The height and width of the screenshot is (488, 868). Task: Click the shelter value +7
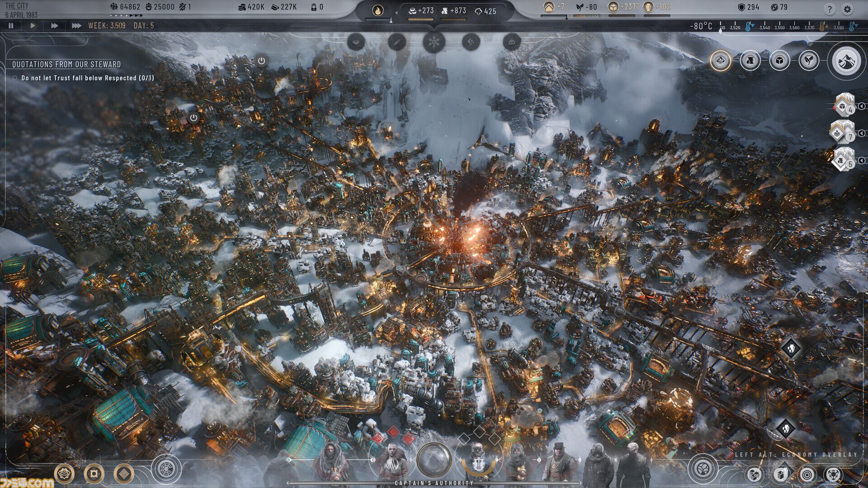coord(561,7)
